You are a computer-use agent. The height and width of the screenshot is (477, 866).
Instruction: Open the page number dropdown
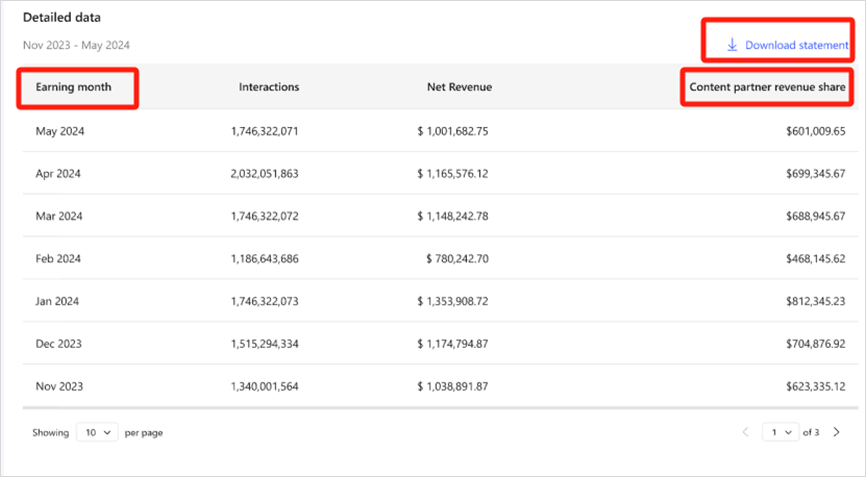780,432
